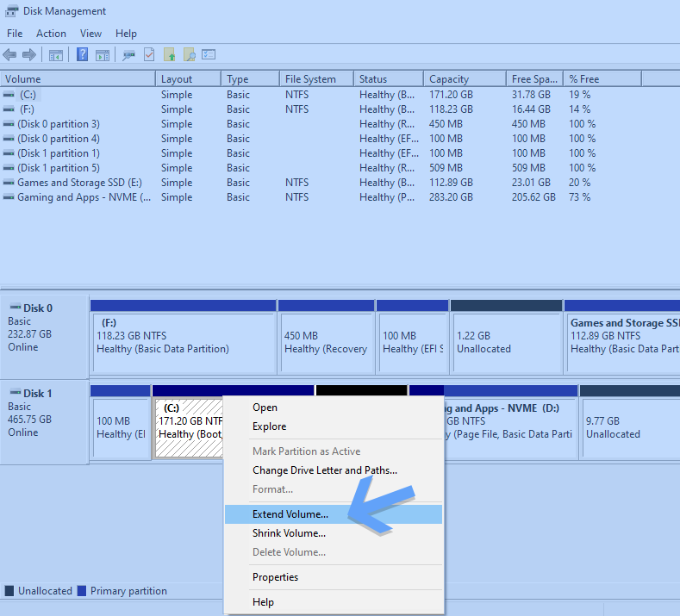Viewport: 680px width, 616px height.
Task: Click the Back arrow toolbar icon
Action: coord(9,54)
